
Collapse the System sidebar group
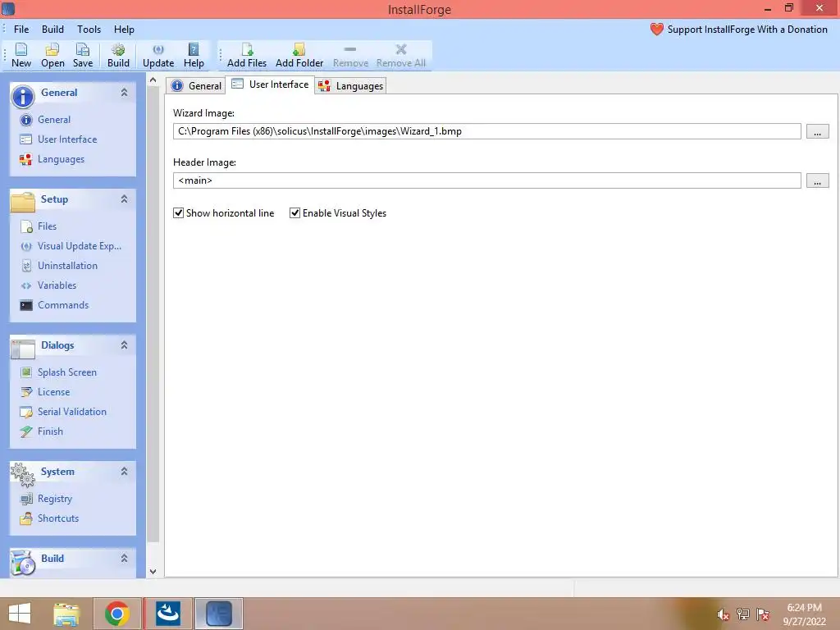(x=125, y=472)
